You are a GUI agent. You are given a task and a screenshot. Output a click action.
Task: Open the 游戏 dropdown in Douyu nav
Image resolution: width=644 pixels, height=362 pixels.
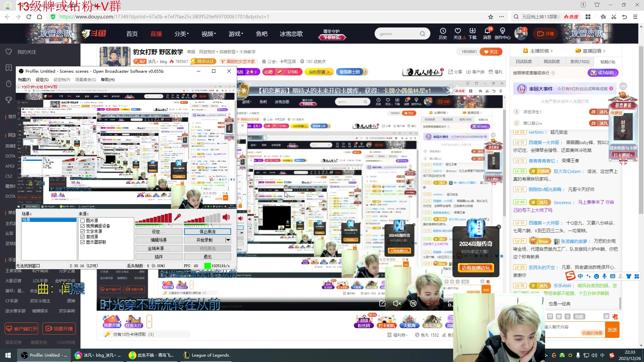(236, 34)
